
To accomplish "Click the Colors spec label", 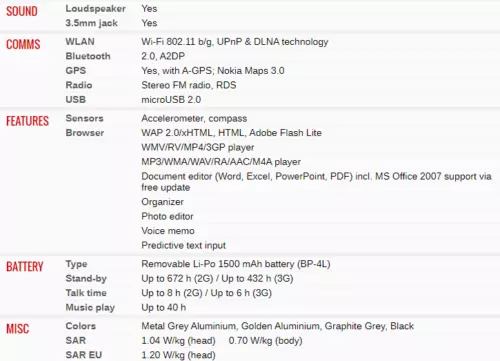I will (x=81, y=326).
